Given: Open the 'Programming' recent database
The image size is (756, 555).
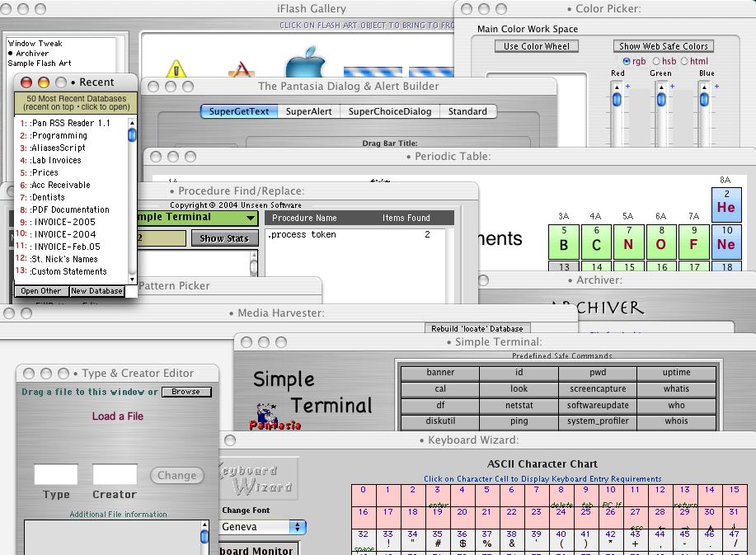Looking at the screenshot, I should click(71, 135).
